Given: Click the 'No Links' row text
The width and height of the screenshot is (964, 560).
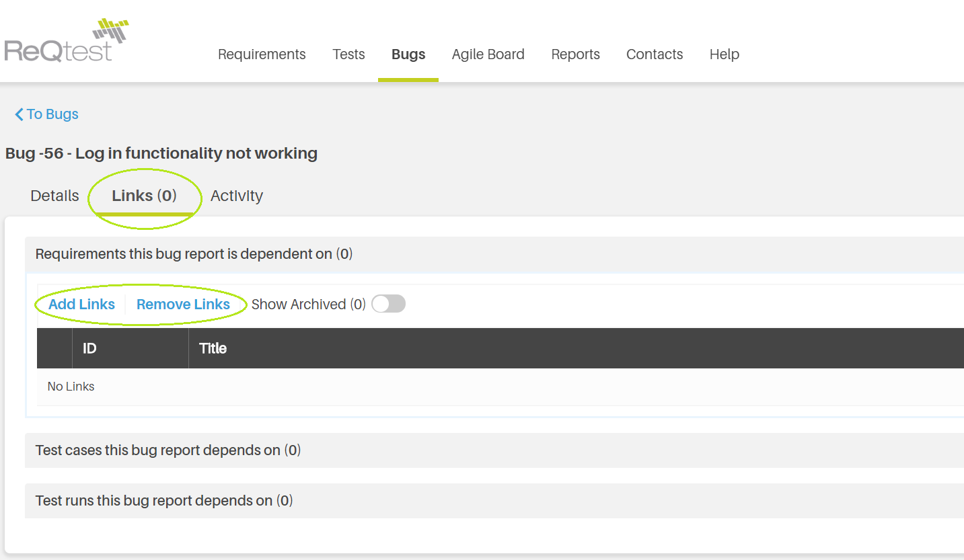Looking at the screenshot, I should coord(71,387).
